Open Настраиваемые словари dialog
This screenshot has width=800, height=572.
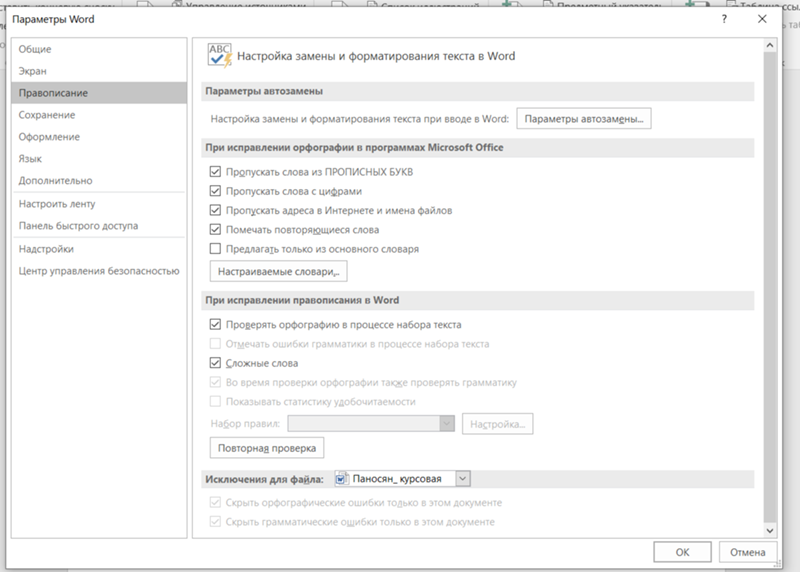coord(279,271)
